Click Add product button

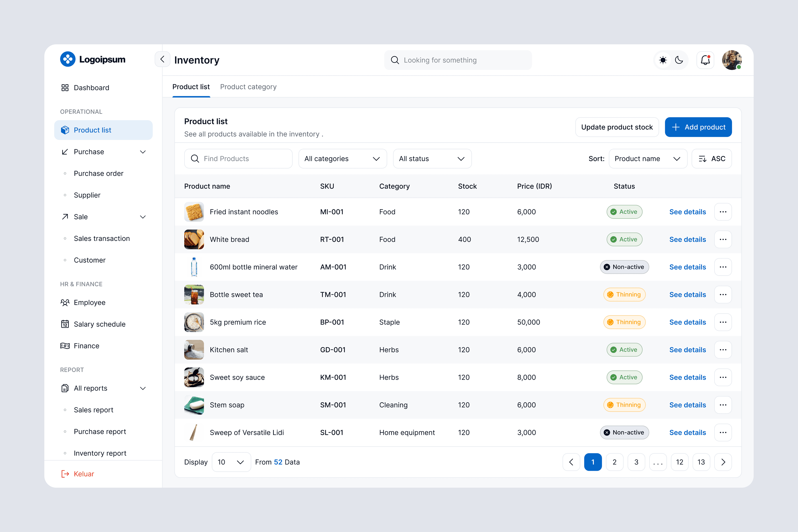pos(698,127)
